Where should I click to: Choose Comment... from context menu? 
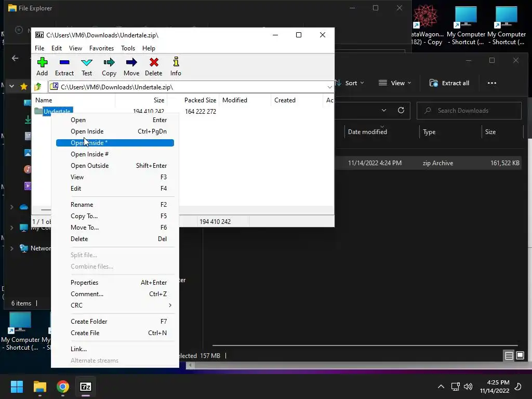coord(115,294)
